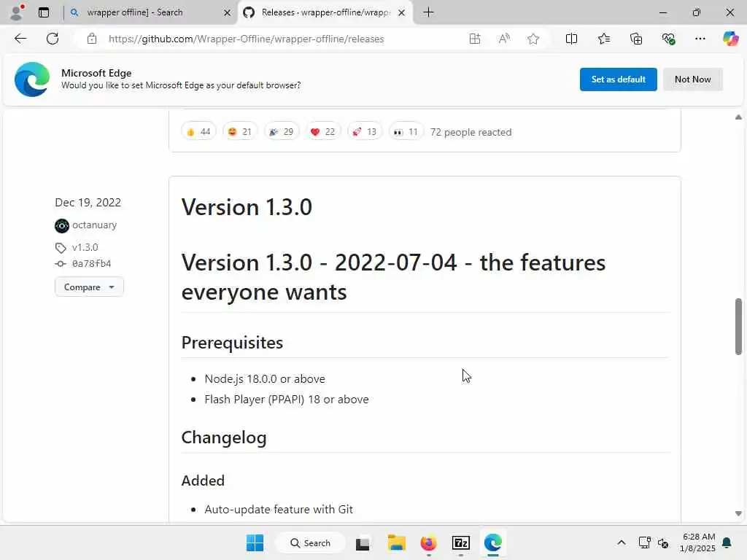Open octanuary author profile link
The image size is (747, 560).
click(x=94, y=225)
